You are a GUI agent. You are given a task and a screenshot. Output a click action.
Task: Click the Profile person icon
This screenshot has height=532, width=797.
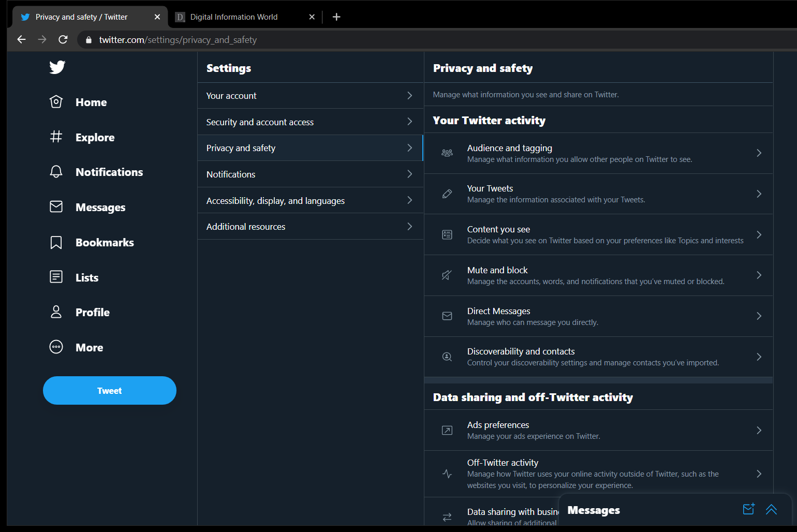[x=56, y=312]
